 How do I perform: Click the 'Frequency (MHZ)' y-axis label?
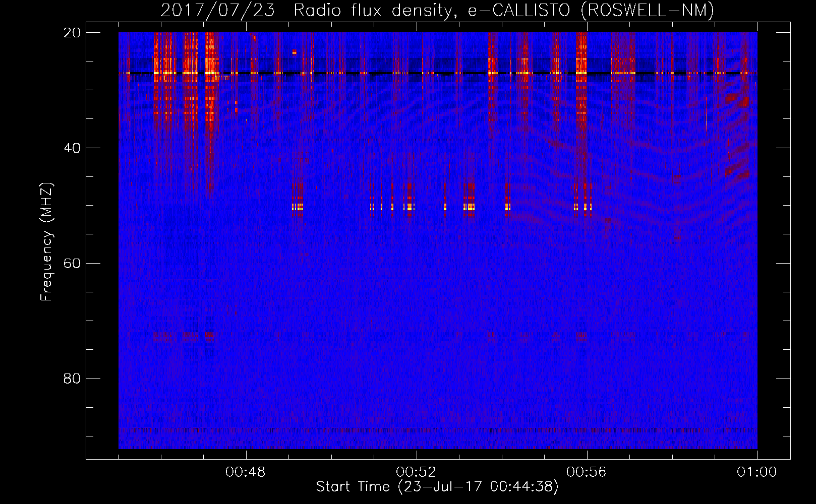point(46,242)
